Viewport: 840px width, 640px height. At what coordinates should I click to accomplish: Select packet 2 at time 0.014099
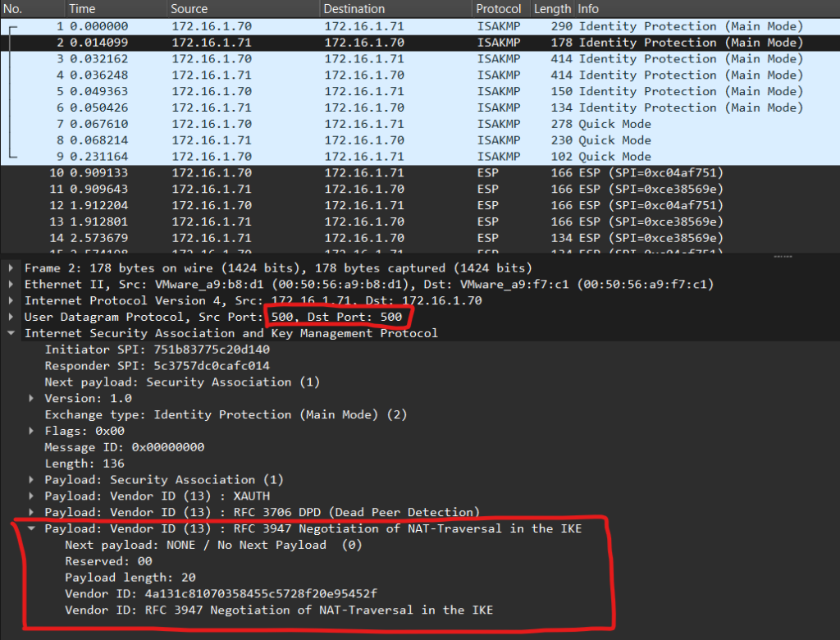(x=420, y=43)
